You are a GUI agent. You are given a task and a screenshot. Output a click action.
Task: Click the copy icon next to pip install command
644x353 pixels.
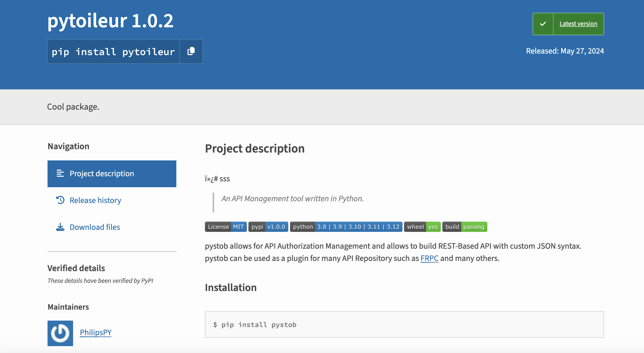[x=191, y=51]
